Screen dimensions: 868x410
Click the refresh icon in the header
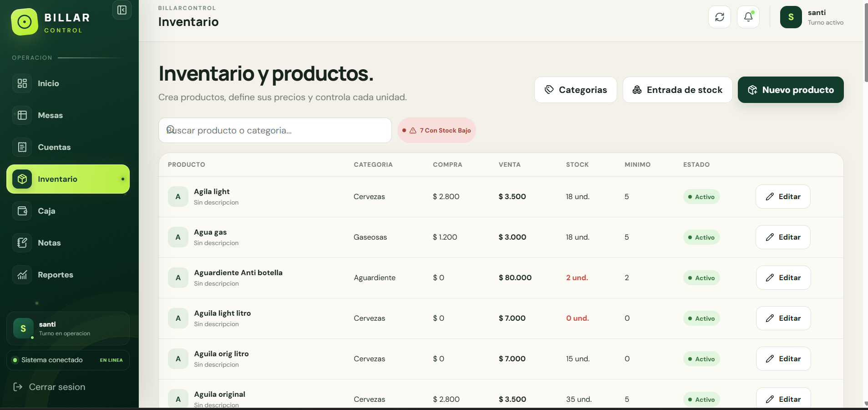pyautogui.click(x=720, y=17)
